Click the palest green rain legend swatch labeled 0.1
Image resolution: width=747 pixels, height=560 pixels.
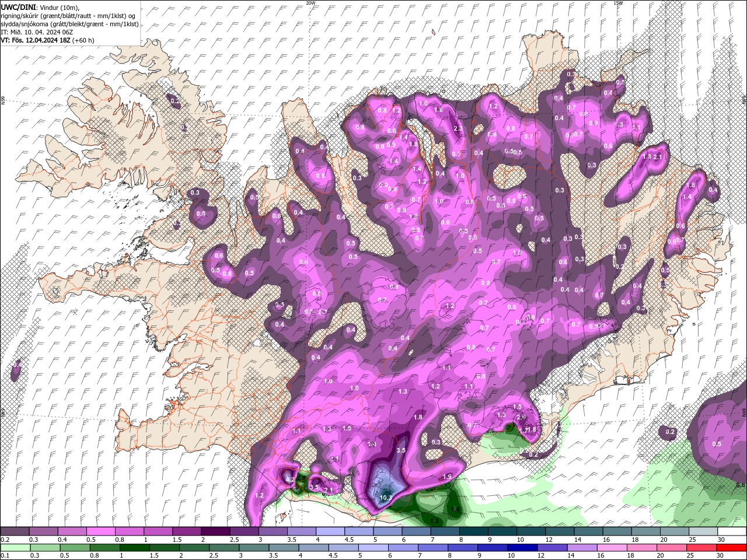pos(15,548)
